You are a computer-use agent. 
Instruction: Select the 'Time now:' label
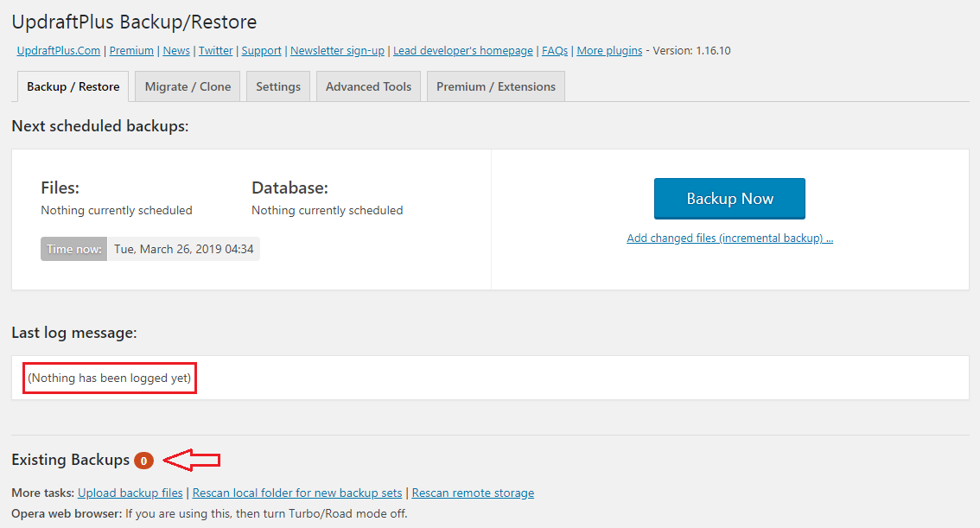[73, 249]
